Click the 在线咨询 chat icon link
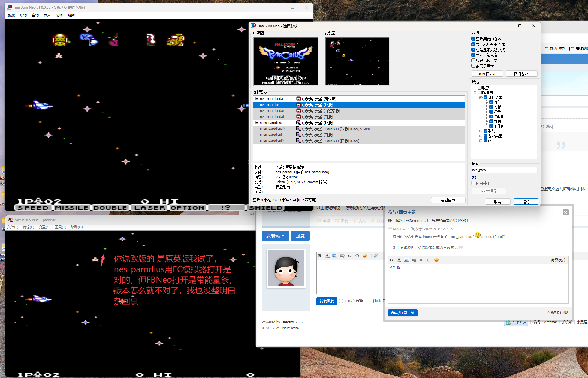This screenshot has height=378, width=588. (x=516, y=322)
